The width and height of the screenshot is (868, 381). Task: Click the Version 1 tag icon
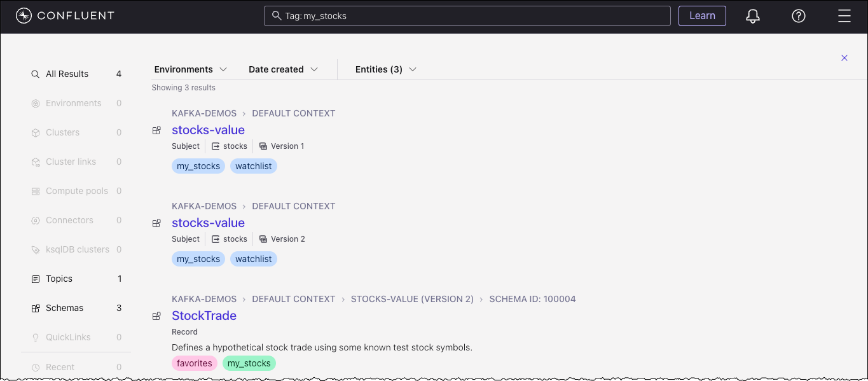tap(263, 146)
